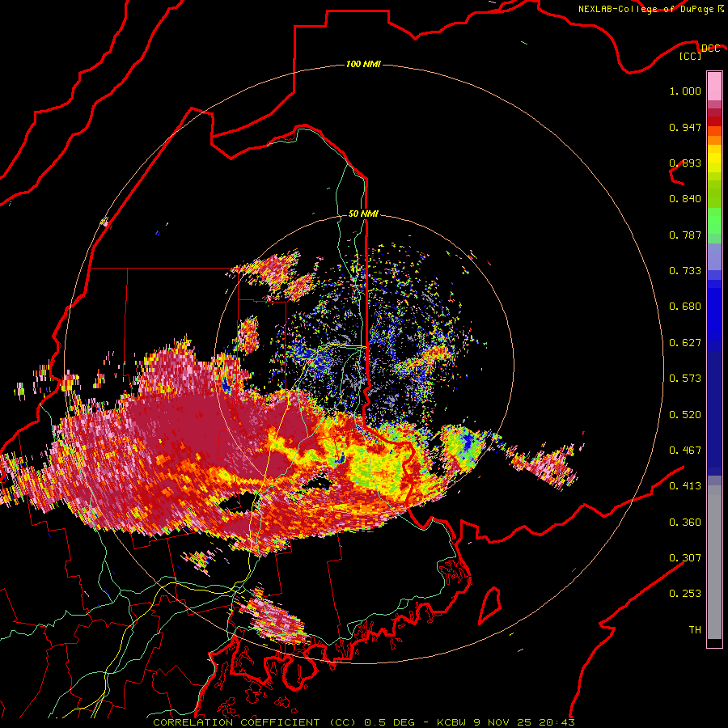Select the 0.307 legend value
Screen dimensions: 728x728
click(685, 557)
